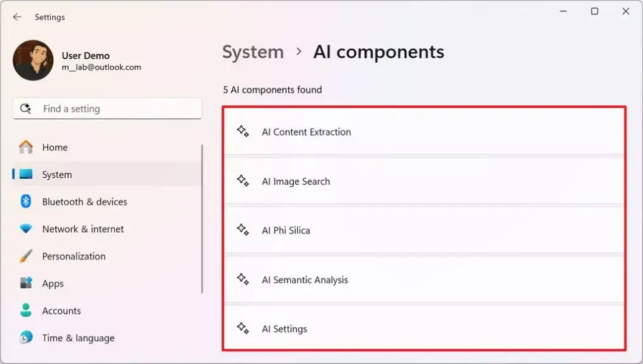This screenshot has width=643, height=364.
Task: Select System in the sidebar
Action: pos(107,174)
